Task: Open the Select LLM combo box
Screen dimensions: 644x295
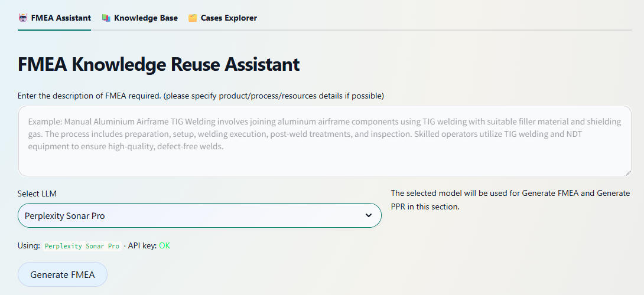Action: 199,216
